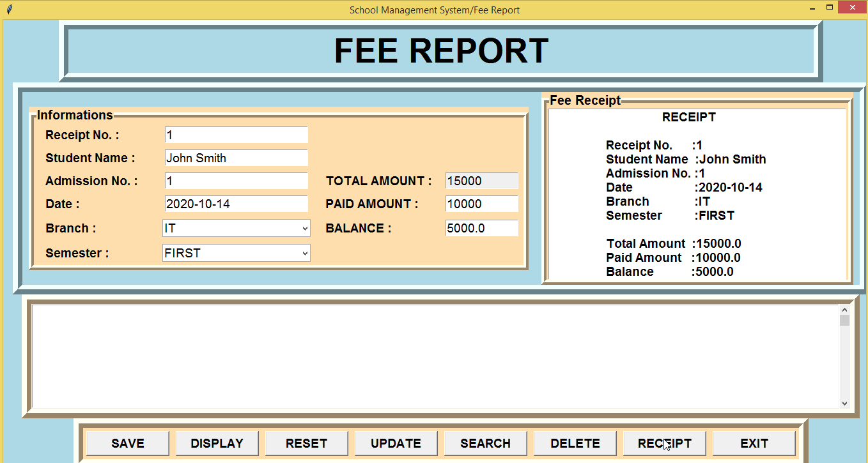Click the DISPLAY button
This screenshot has height=463, width=868.
[217, 443]
